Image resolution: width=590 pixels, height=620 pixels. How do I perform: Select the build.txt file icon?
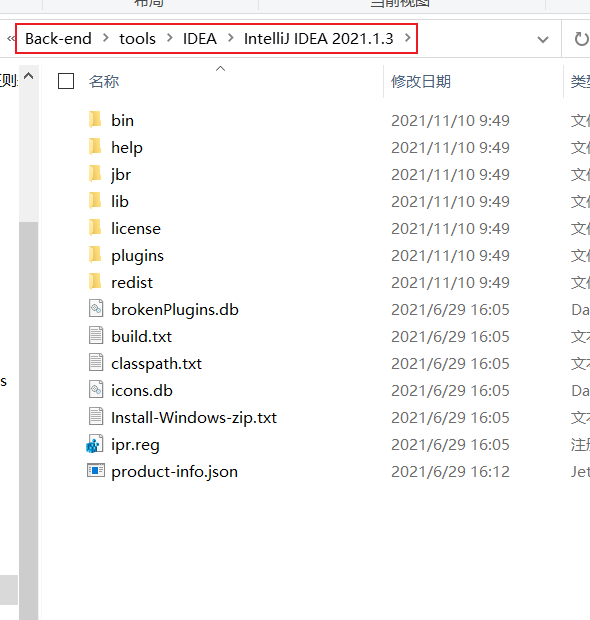(x=96, y=336)
